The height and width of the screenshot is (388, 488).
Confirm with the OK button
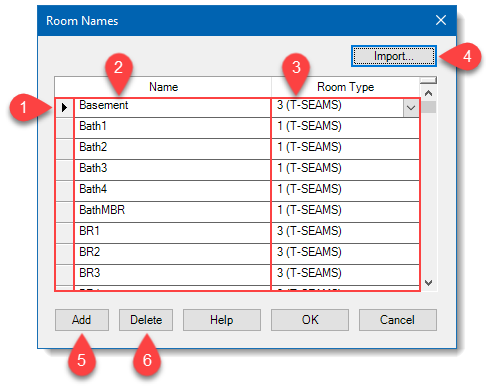[x=310, y=320]
